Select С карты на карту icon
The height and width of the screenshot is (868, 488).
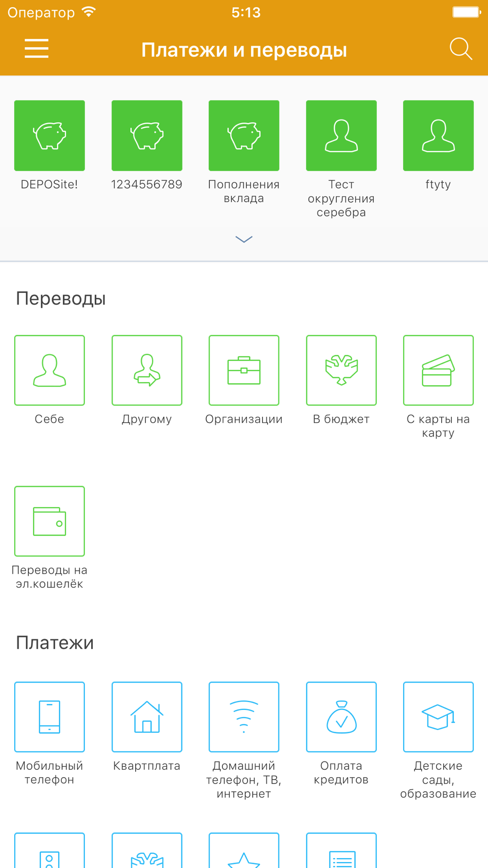pyautogui.click(x=438, y=370)
